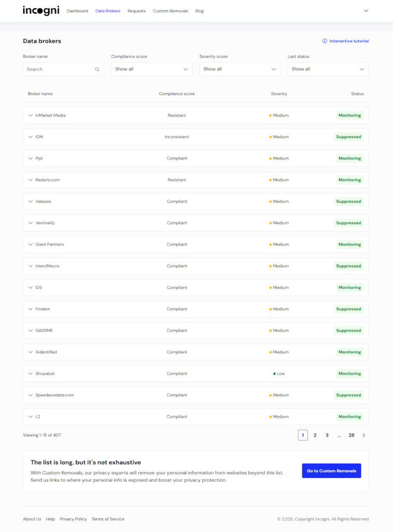
Task: Expand the Pipl row chevron
Action: tap(31, 158)
